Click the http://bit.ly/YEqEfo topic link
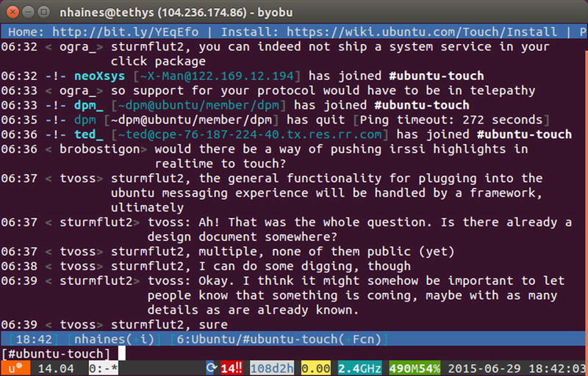Image resolution: width=588 pixels, height=376 pixels. click(x=125, y=32)
